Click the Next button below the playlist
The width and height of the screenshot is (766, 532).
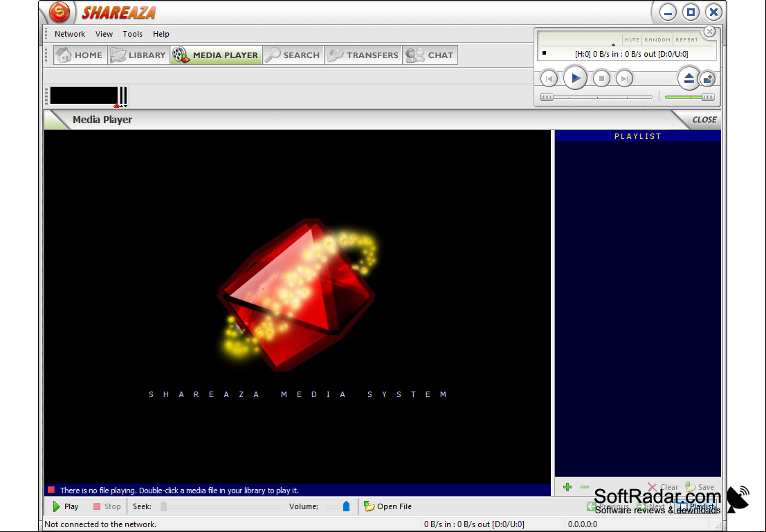[650, 506]
